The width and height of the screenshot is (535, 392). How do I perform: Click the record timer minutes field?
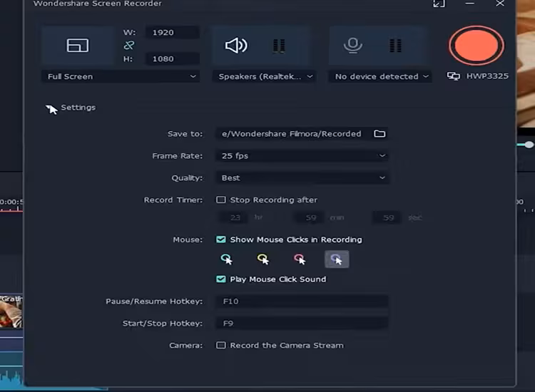pyautogui.click(x=310, y=217)
